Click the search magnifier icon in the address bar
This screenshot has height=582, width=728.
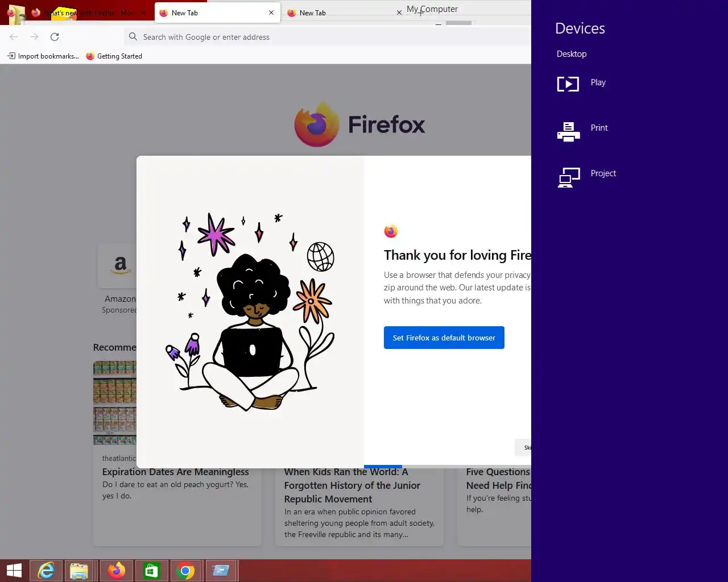133,37
